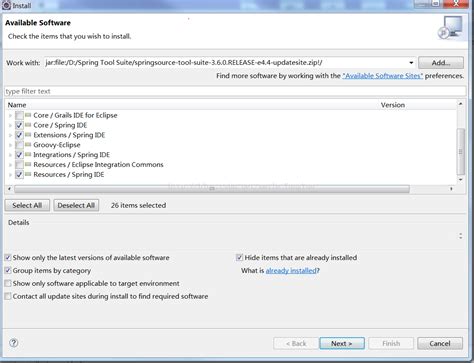
Task: Click the Extensions / Spring IDE category icon
Action: pos(28,135)
